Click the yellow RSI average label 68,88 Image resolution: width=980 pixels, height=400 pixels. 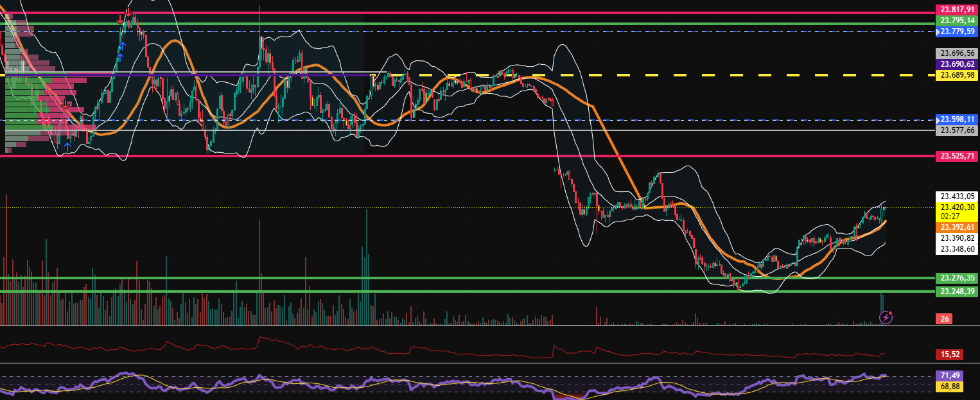click(949, 385)
